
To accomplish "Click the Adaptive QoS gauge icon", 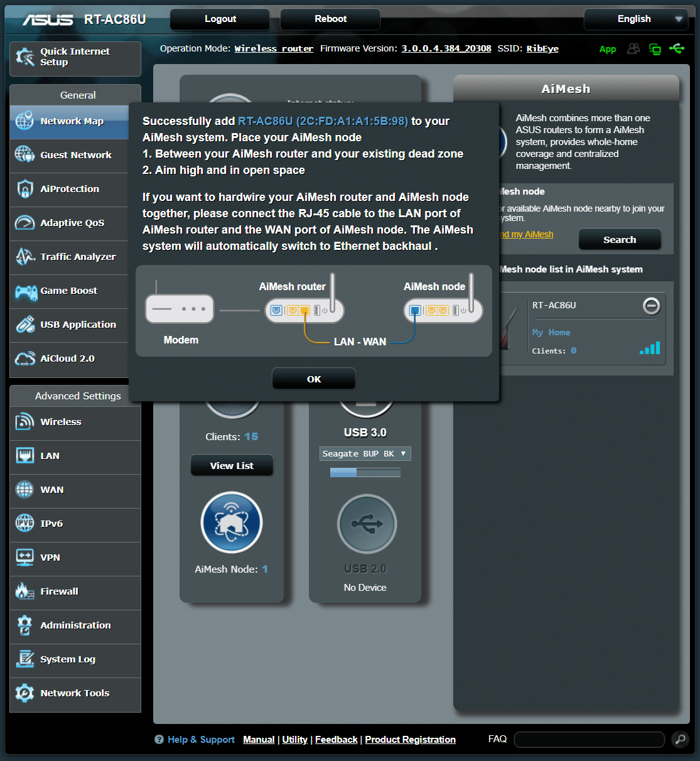I will coord(24,222).
